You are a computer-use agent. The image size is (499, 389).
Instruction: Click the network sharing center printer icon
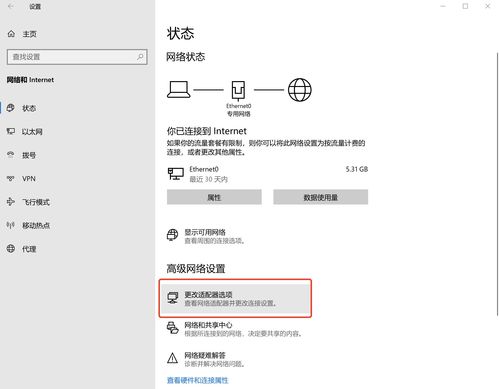click(x=173, y=328)
